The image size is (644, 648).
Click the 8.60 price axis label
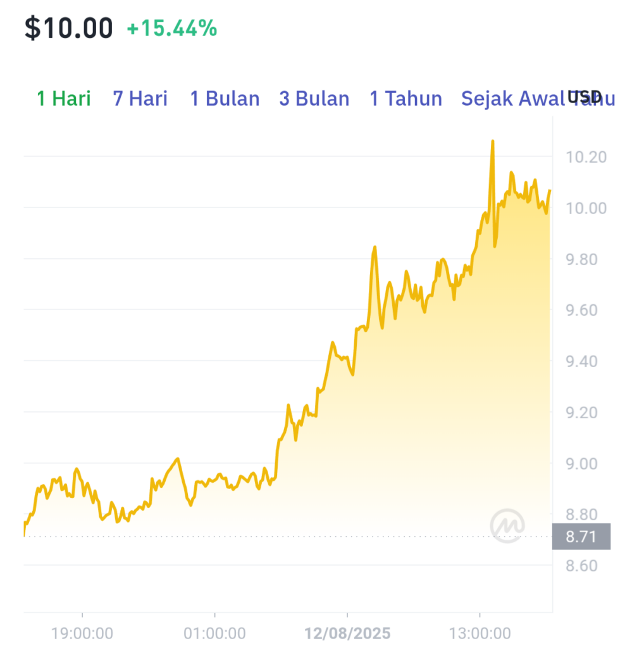tap(581, 566)
